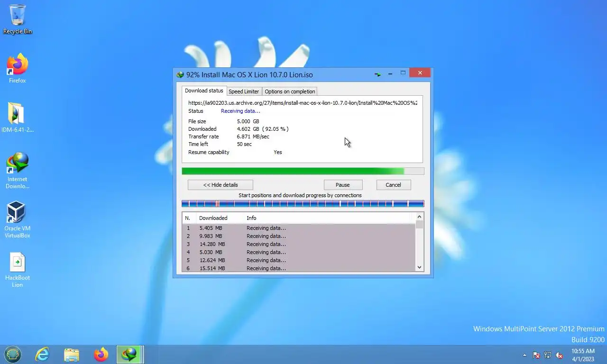Click the Hide details button
The image size is (607, 364).
221,185
